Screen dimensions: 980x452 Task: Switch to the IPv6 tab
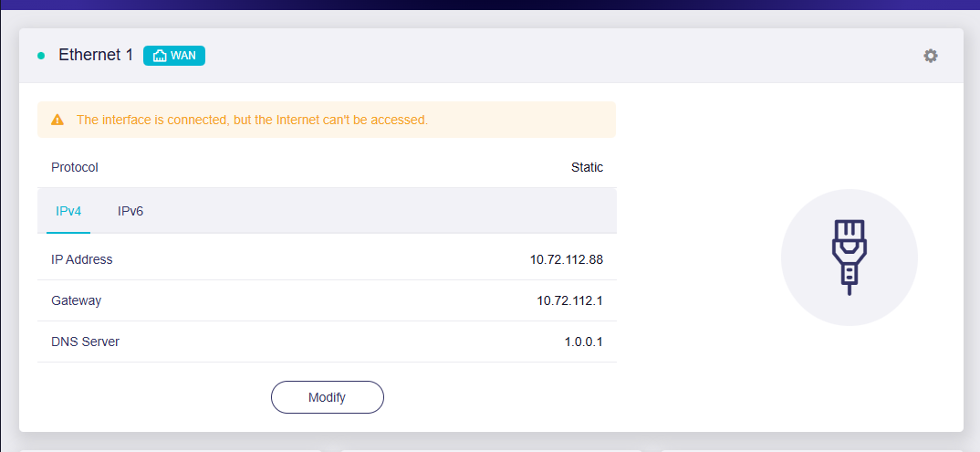130,211
